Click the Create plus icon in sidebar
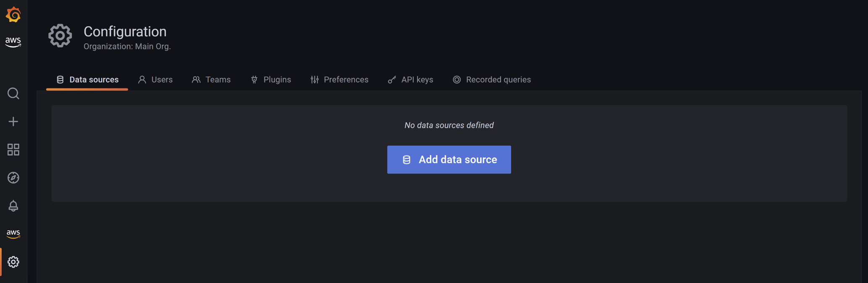This screenshot has height=283, width=868. pos(13,122)
